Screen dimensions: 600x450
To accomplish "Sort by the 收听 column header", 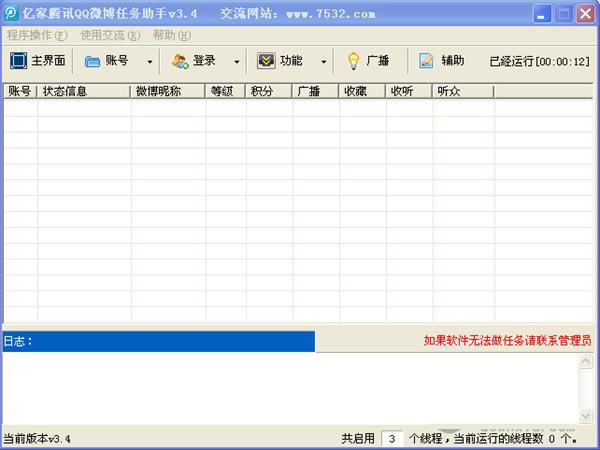I will pos(409,91).
